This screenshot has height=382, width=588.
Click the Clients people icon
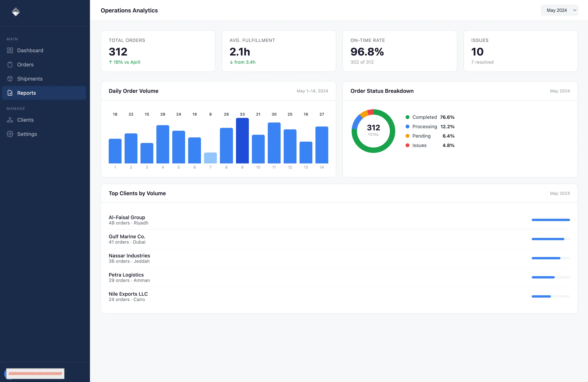coord(10,120)
